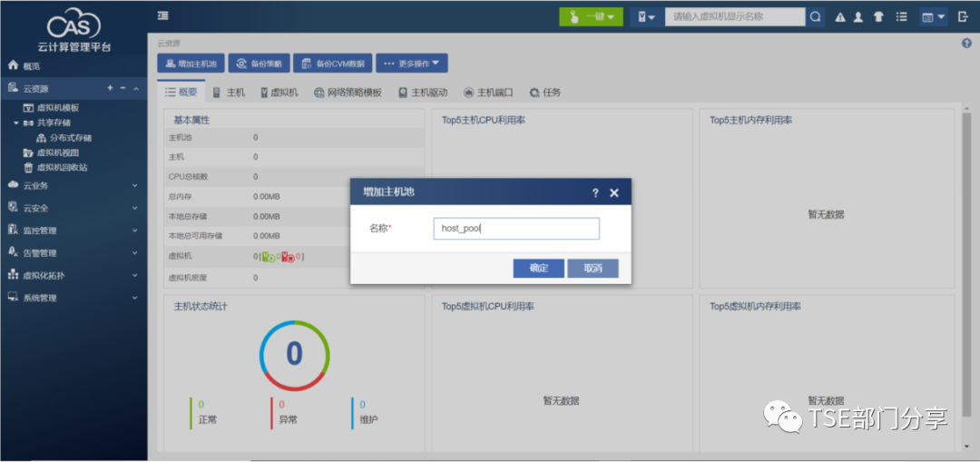
Task: Switch to the 虚拟机 tab
Action: point(279,93)
